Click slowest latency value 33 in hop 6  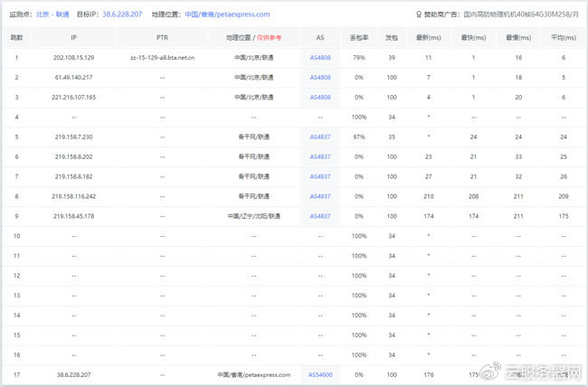[x=518, y=156]
